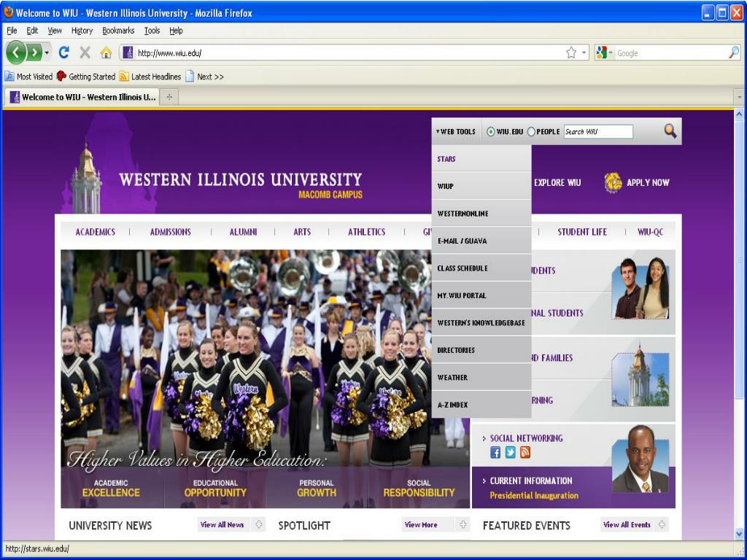Open the History menu

click(82, 31)
